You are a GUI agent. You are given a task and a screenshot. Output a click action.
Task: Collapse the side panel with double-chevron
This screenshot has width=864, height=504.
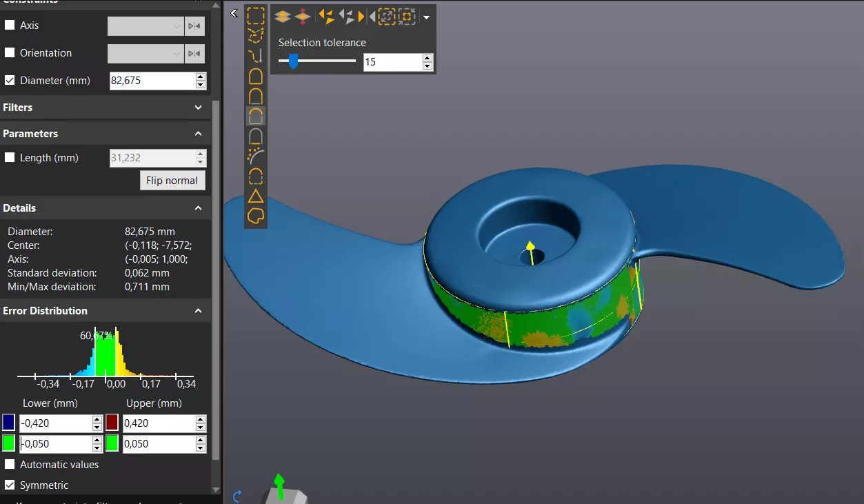(x=234, y=13)
